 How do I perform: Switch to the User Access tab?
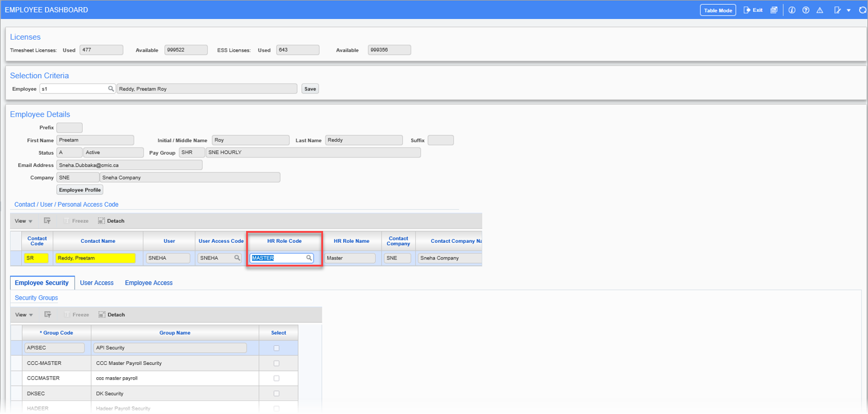(x=96, y=283)
